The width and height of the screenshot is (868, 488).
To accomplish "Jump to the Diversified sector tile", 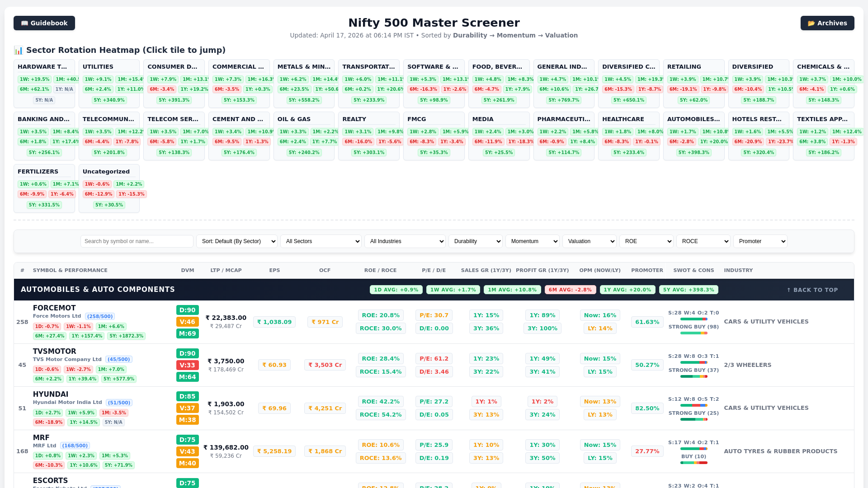I will coord(759,84).
